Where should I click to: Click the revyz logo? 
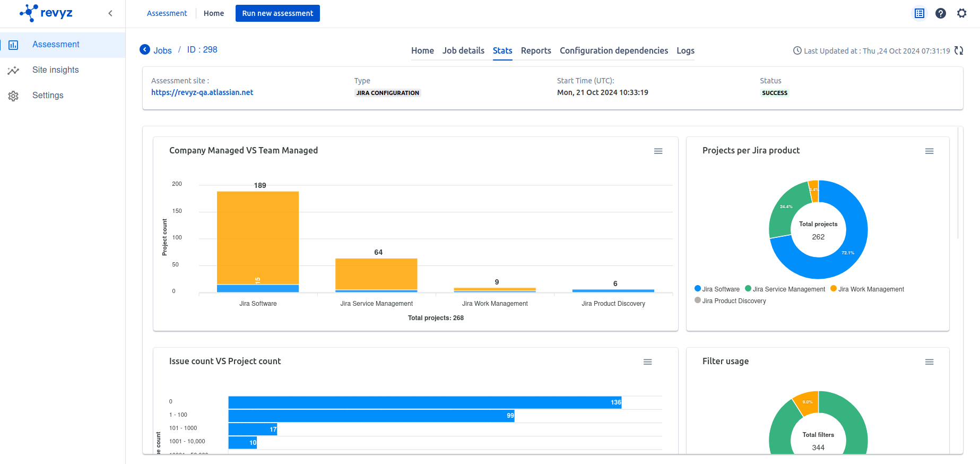(x=46, y=13)
